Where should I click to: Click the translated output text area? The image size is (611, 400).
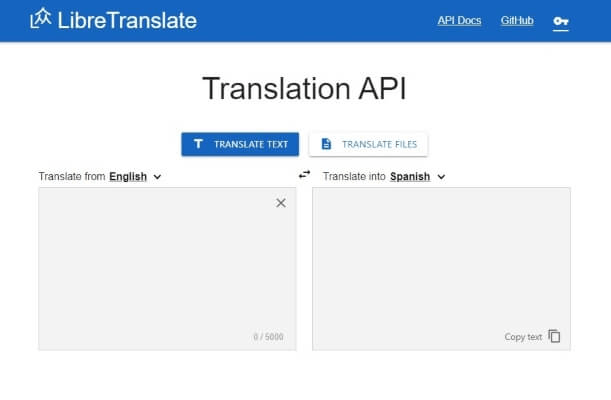441,269
